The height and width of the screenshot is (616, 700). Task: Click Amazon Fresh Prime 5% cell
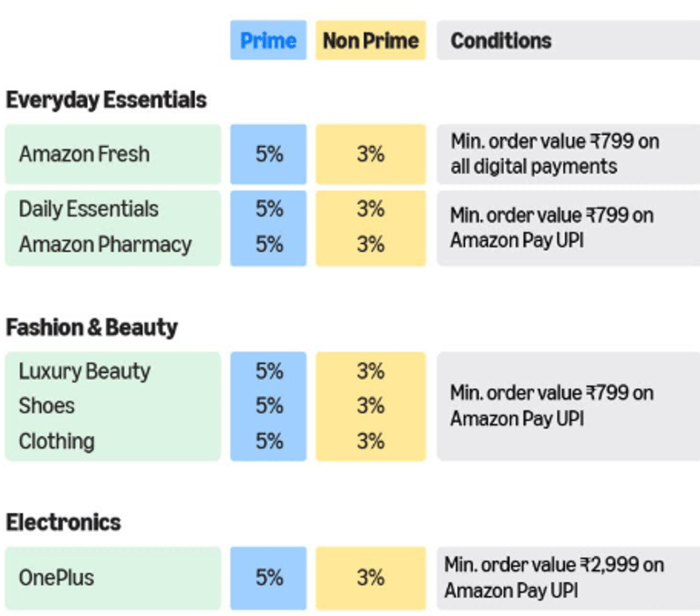pyautogui.click(x=269, y=154)
